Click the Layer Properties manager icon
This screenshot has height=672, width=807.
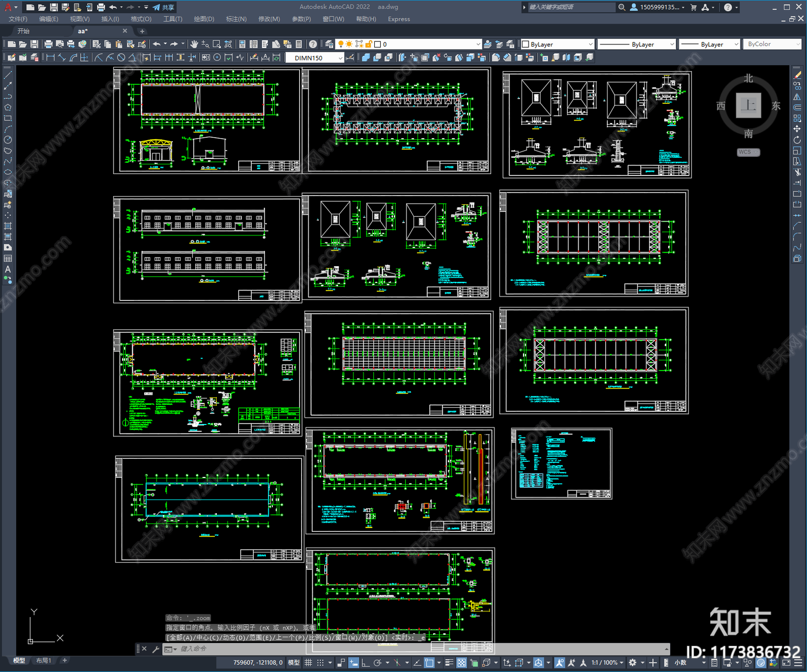(329, 44)
